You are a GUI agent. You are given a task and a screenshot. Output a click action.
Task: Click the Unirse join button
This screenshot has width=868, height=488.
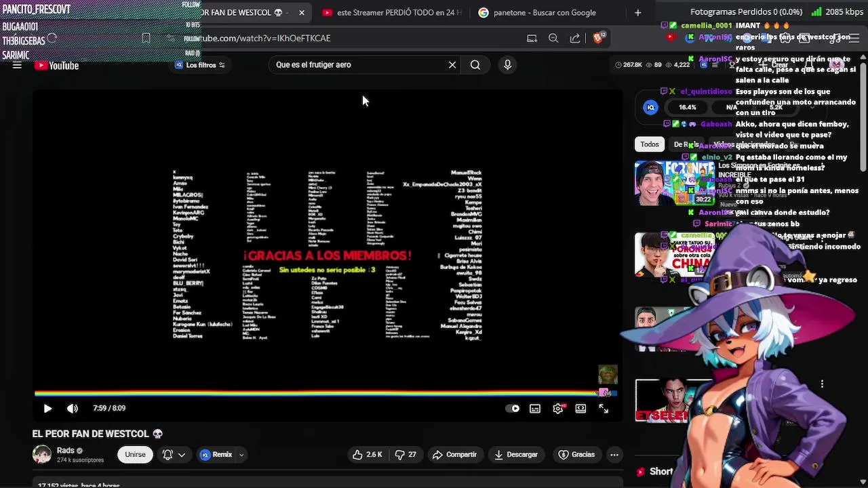135,455
